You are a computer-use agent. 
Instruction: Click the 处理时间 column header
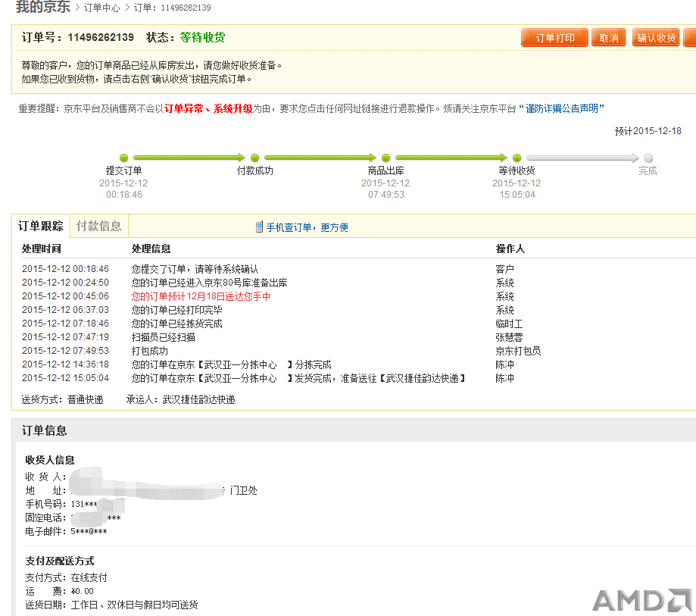(x=42, y=249)
